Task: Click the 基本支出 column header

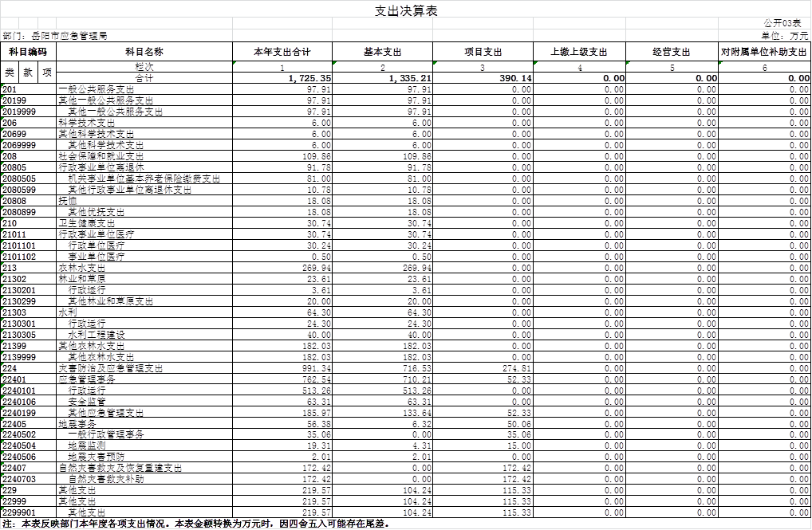Action: click(382, 52)
